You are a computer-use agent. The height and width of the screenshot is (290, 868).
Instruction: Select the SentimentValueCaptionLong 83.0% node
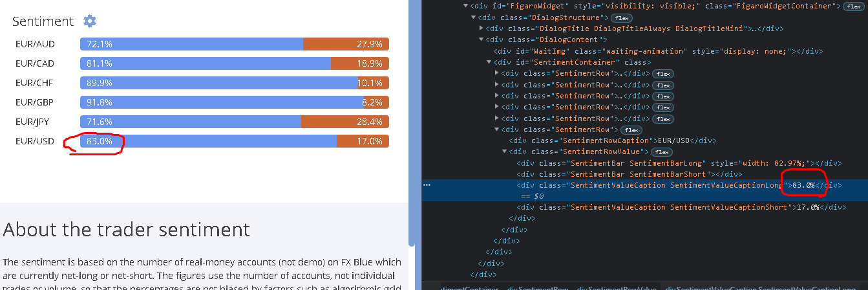tap(679, 185)
